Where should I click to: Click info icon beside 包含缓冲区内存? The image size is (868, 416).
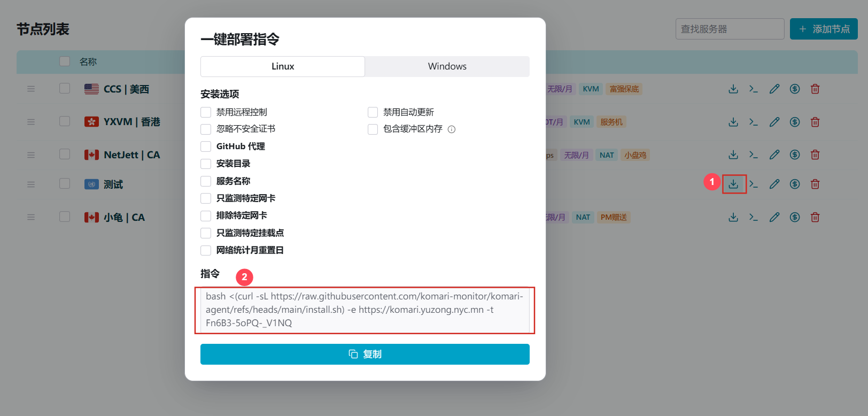[452, 129]
